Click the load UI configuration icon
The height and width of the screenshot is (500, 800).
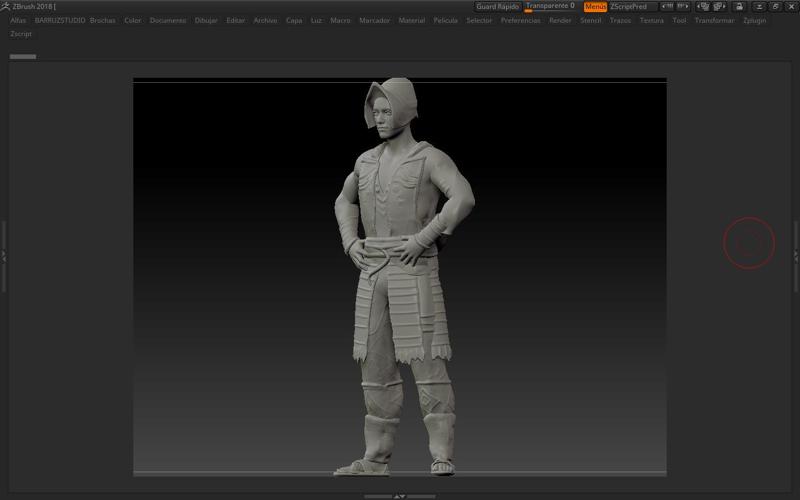704,6
